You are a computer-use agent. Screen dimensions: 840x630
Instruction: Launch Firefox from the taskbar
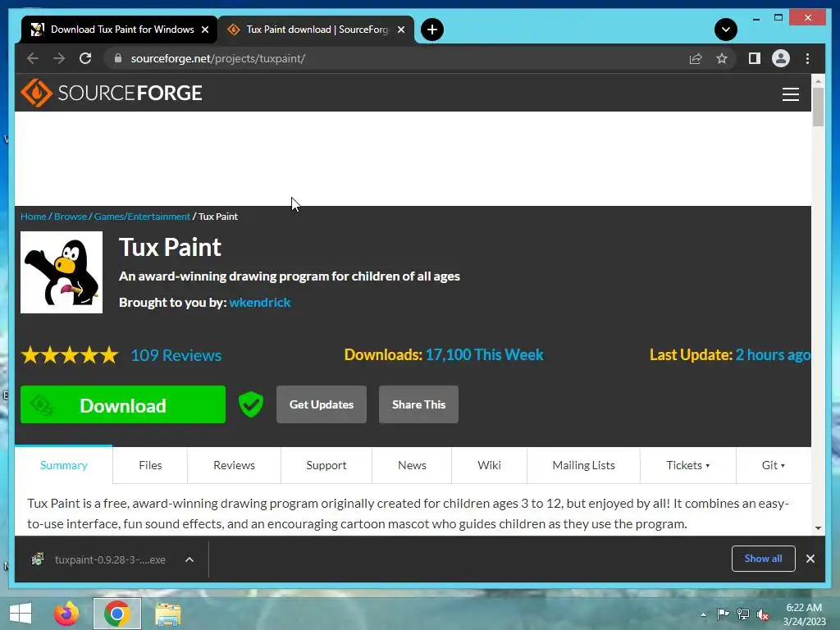click(66, 614)
